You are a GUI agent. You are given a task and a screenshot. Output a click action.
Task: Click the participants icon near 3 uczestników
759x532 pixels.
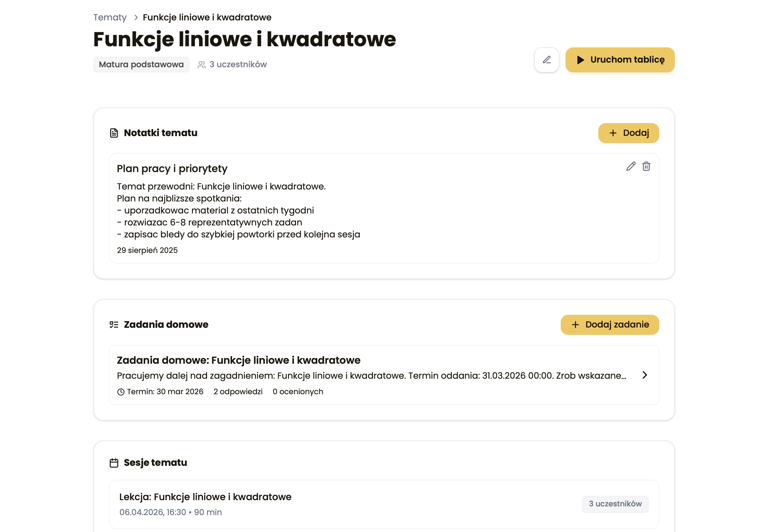202,65
